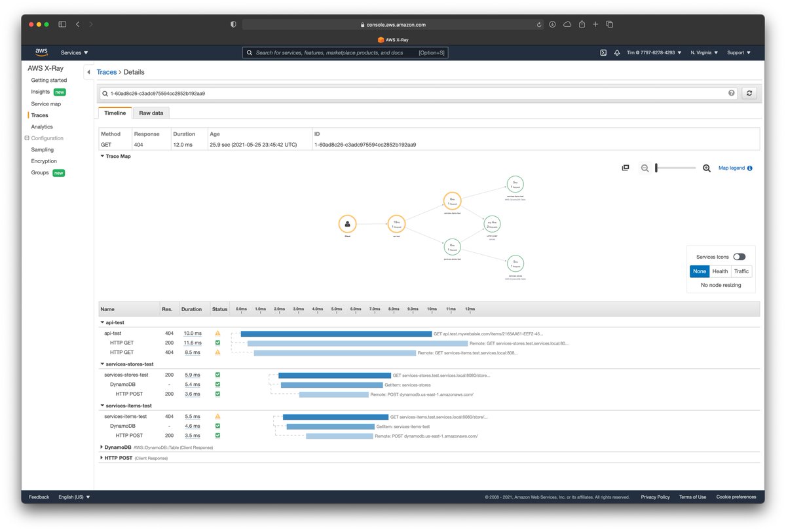786x532 pixels.
Task: Open Getting started in sidebar
Action: 49,81
